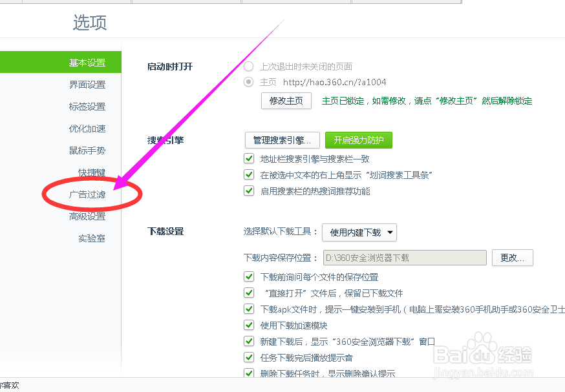The width and height of the screenshot is (565, 392).
Task: Open 实验室 sidebar item
Action: point(92,238)
